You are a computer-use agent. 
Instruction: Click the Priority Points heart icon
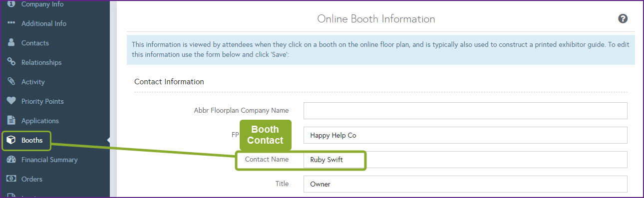[x=11, y=101]
